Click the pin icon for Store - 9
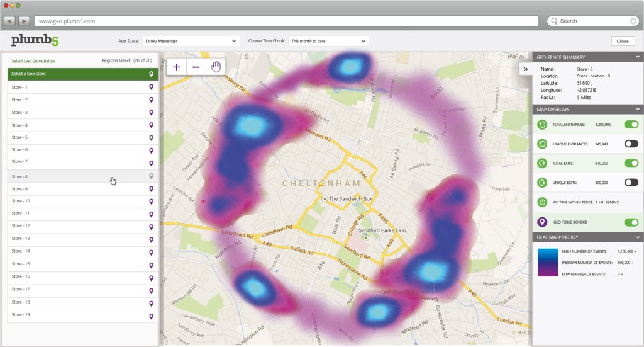This screenshot has height=347, width=644. pos(151,189)
